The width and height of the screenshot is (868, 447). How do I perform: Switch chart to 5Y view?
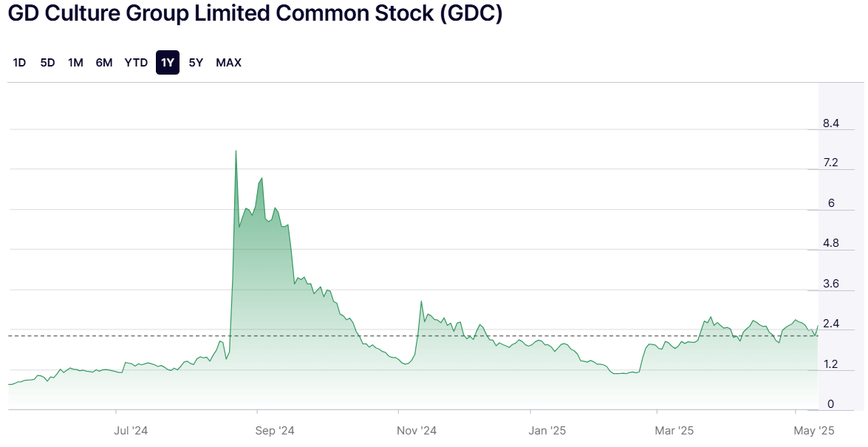coord(196,63)
